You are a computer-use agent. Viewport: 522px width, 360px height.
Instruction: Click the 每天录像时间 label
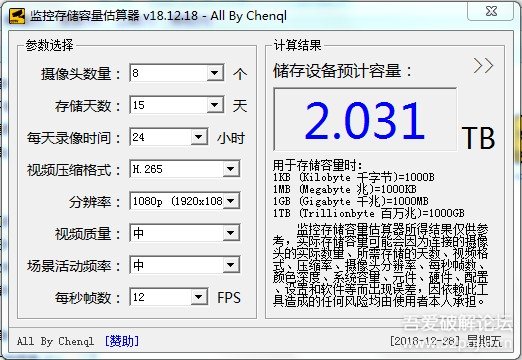(73, 138)
